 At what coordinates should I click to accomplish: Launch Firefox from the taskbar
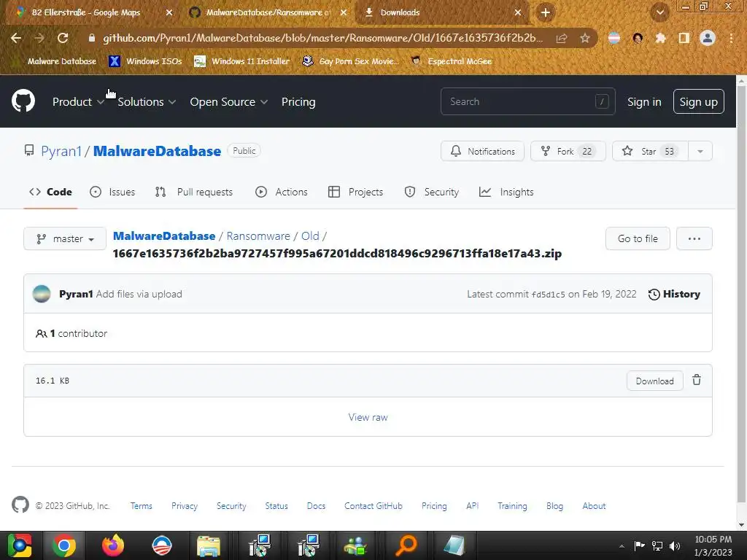tap(113, 545)
